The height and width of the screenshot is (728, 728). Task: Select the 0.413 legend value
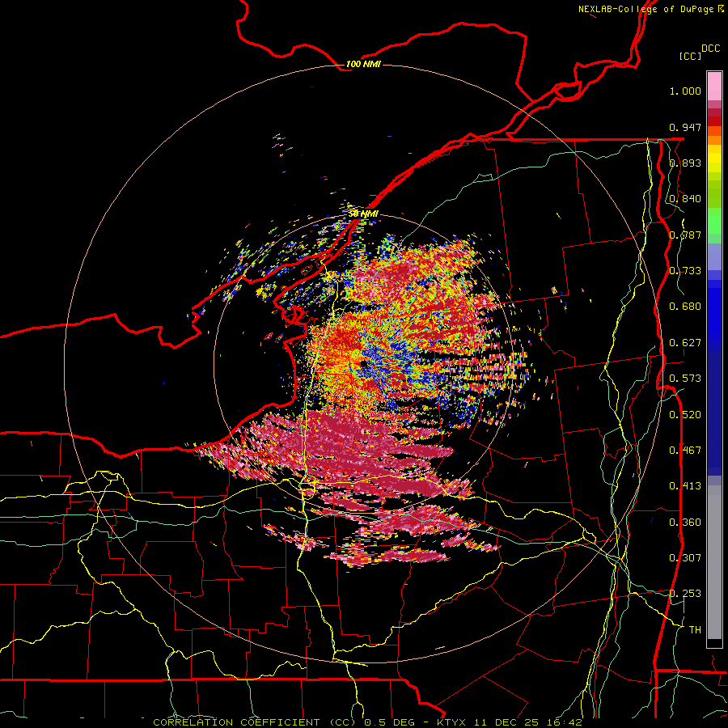click(x=685, y=486)
